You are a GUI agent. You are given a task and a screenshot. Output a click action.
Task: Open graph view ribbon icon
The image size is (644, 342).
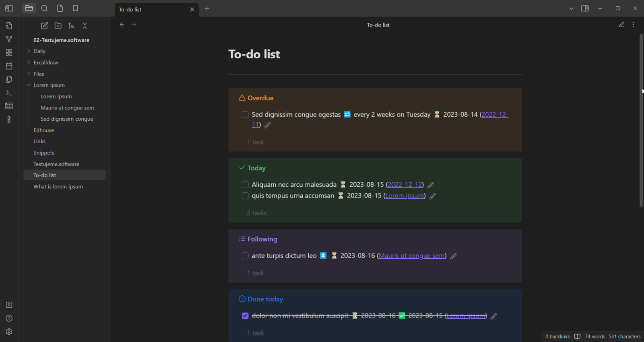coord(9,39)
